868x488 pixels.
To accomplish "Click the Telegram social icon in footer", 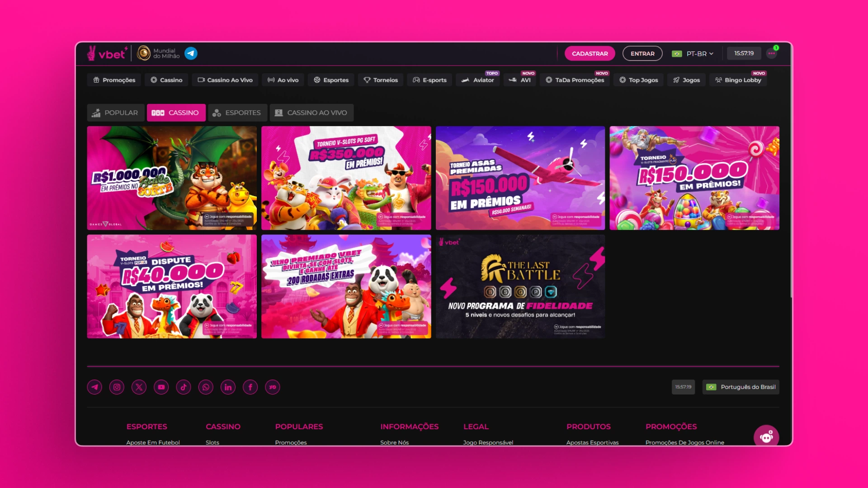I will [94, 387].
